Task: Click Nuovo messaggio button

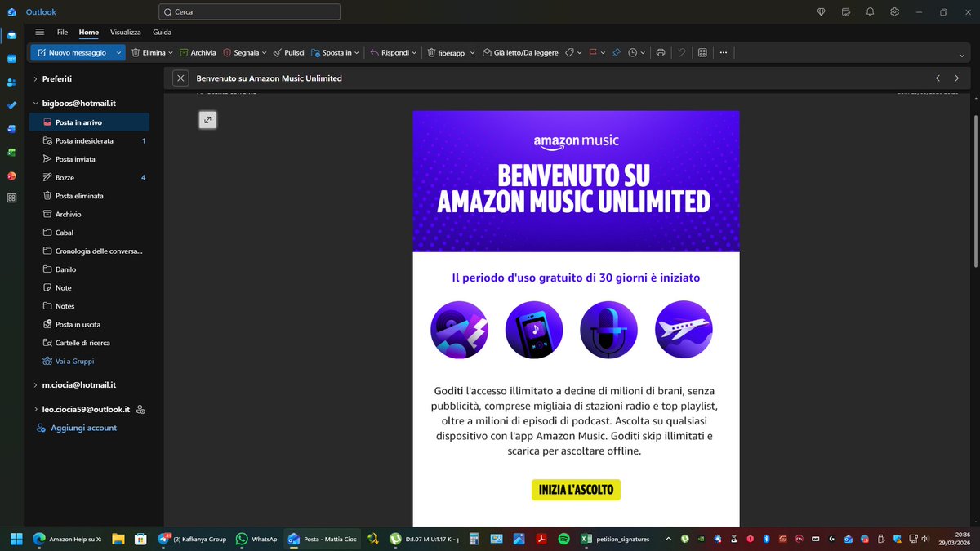Action: [x=72, y=52]
